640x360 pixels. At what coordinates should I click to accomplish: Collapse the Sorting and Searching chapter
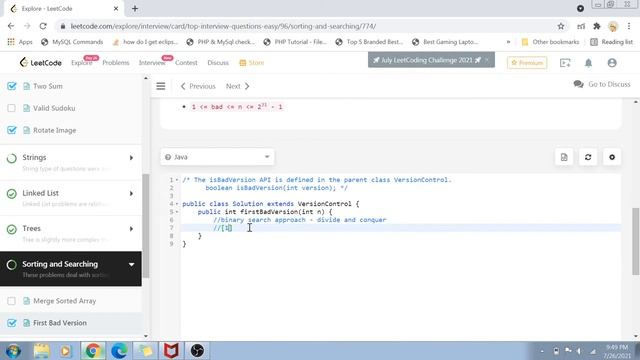(131, 264)
